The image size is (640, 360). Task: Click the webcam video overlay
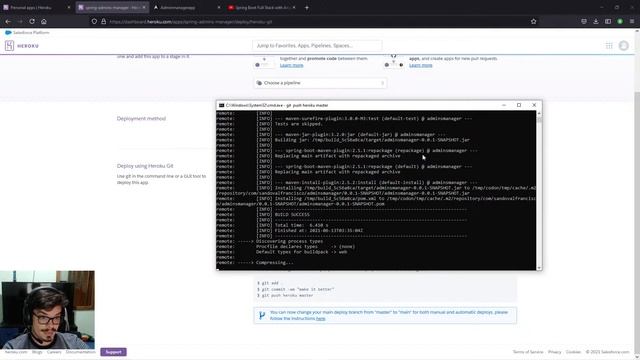tap(47, 309)
